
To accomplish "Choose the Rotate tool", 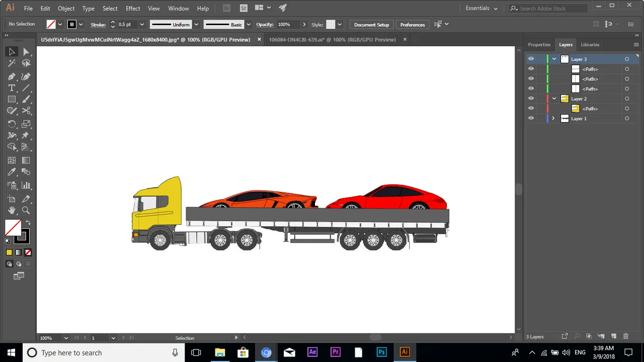I will point(12,124).
